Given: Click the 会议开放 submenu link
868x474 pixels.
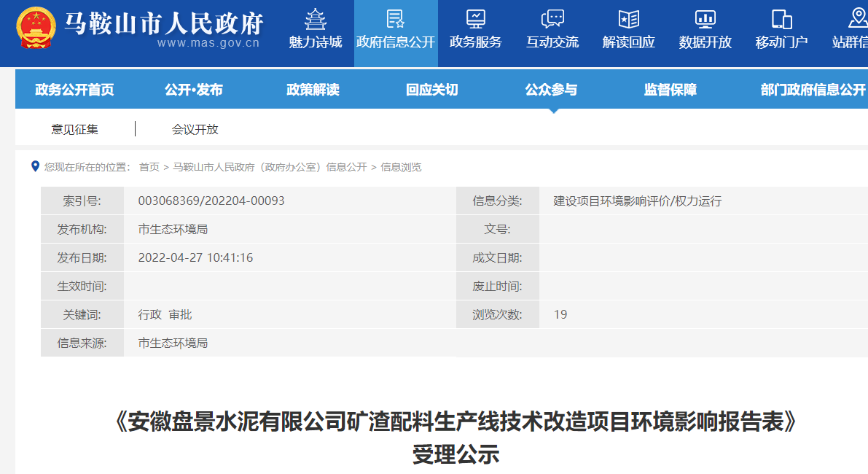Looking at the screenshot, I should 195,129.
